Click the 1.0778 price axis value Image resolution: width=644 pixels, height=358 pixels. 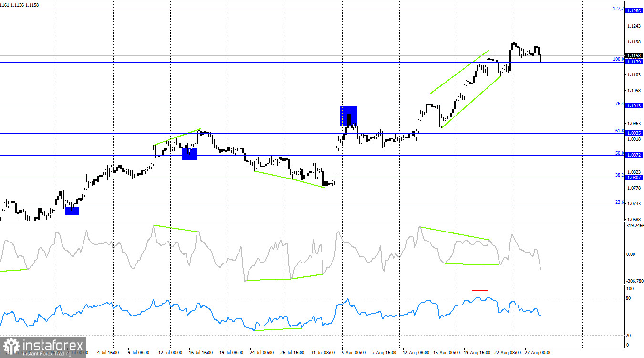click(x=634, y=188)
